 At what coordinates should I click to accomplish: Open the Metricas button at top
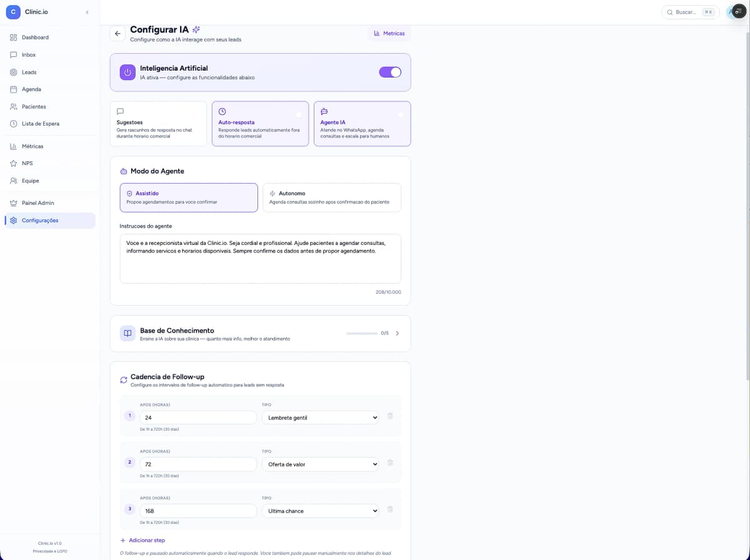pos(389,33)
